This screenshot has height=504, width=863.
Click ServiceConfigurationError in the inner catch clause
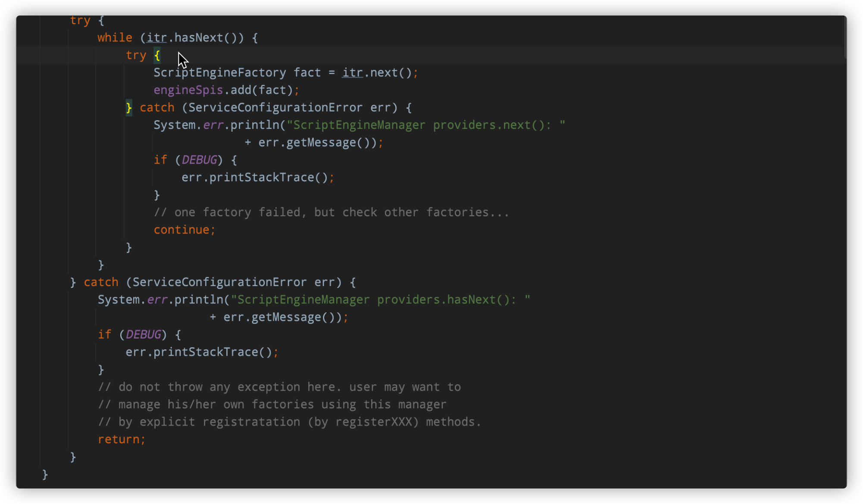point(275,108)
